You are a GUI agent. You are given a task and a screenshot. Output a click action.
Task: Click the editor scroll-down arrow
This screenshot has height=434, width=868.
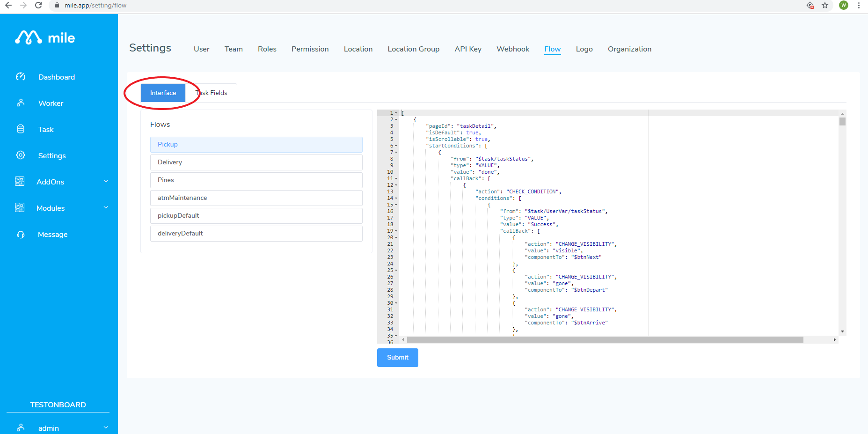(842, 331)
